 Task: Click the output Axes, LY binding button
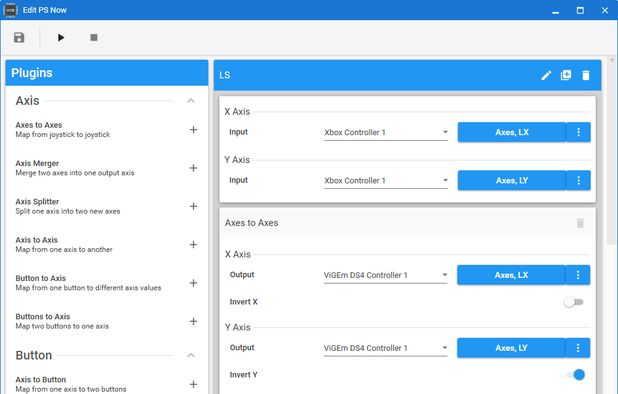pyautogui.click(x=511, y=348)
